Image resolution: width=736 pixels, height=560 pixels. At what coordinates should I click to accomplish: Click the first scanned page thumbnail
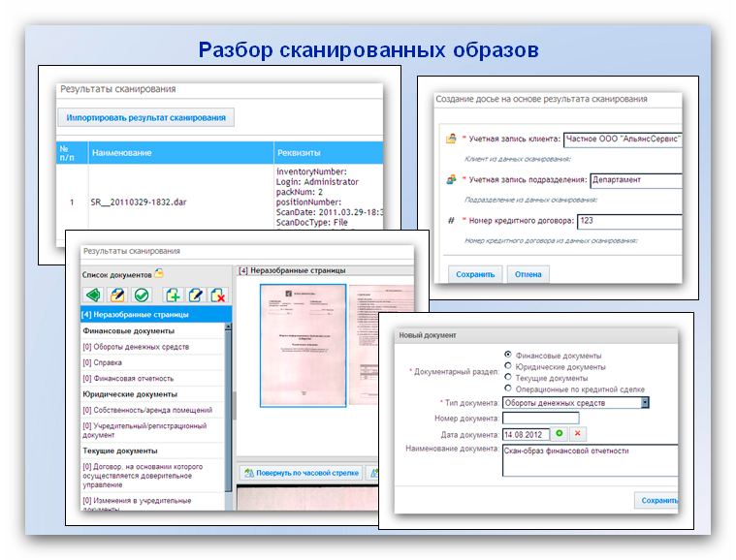point(304,345)
